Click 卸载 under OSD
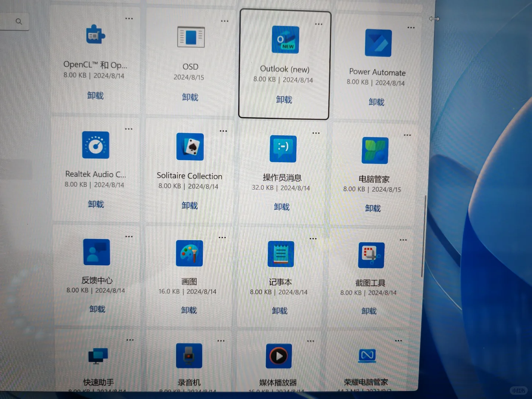Screen dimensions: 532x399 190,97
